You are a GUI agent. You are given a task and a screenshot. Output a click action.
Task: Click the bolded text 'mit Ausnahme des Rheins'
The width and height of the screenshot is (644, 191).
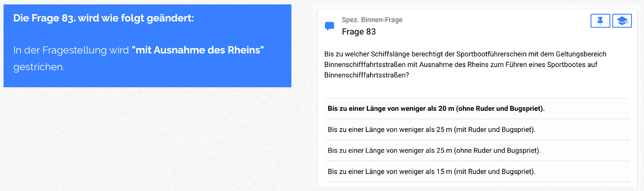199,50
